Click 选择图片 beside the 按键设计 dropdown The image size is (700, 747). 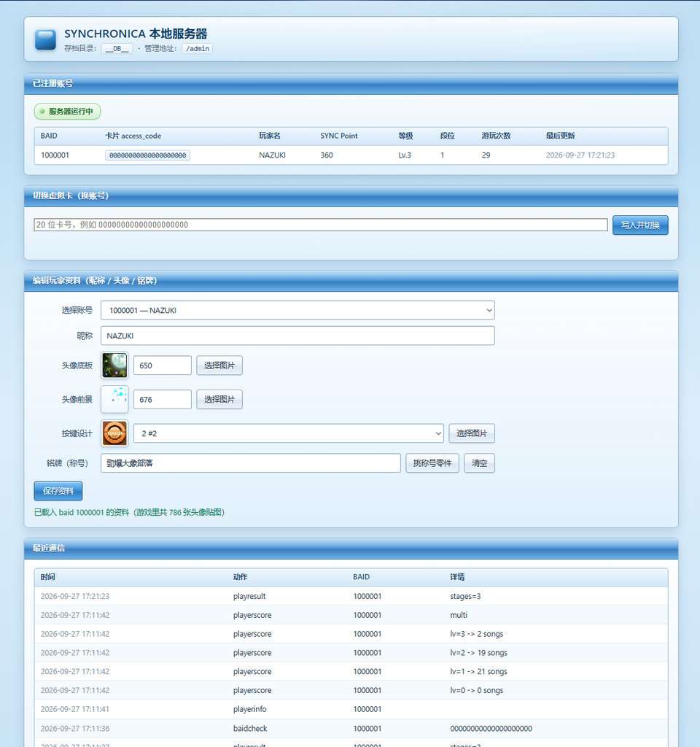[472, 433]
